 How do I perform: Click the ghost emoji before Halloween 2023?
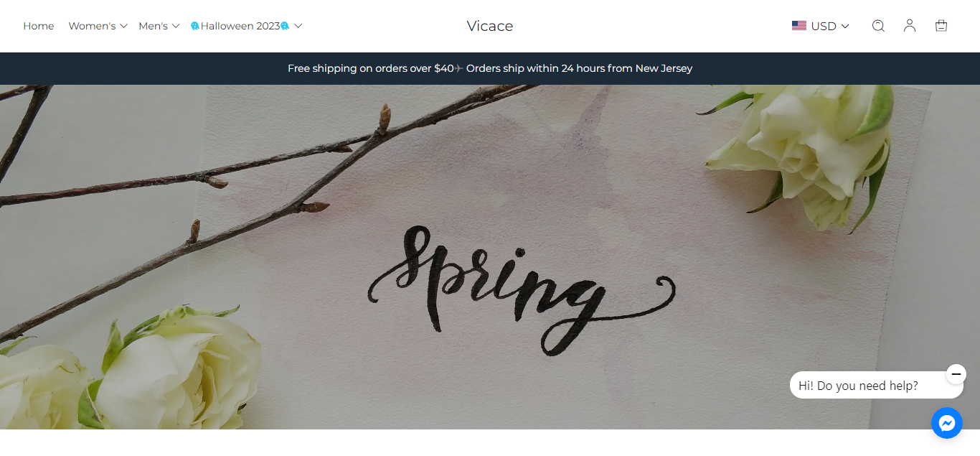(194, 26)
